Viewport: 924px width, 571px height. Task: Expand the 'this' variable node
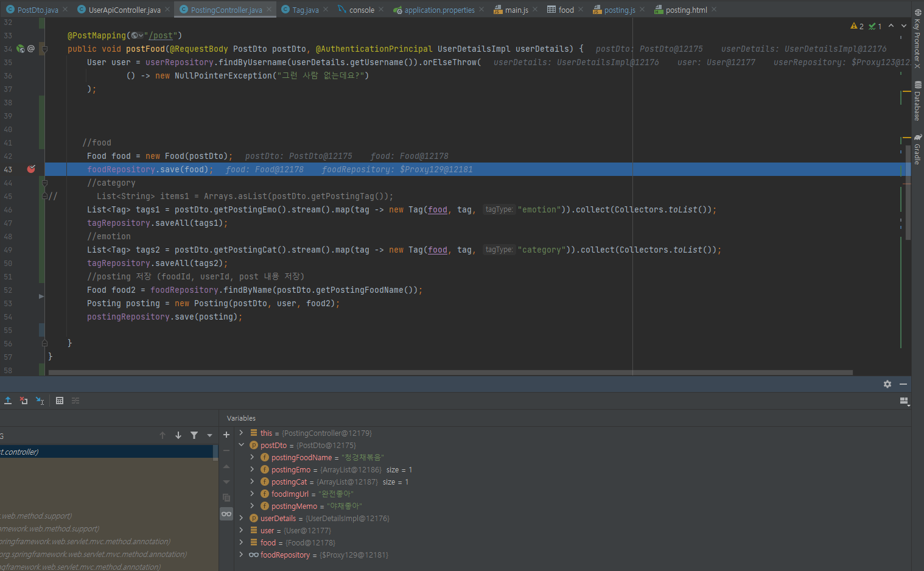click(242, 433)
